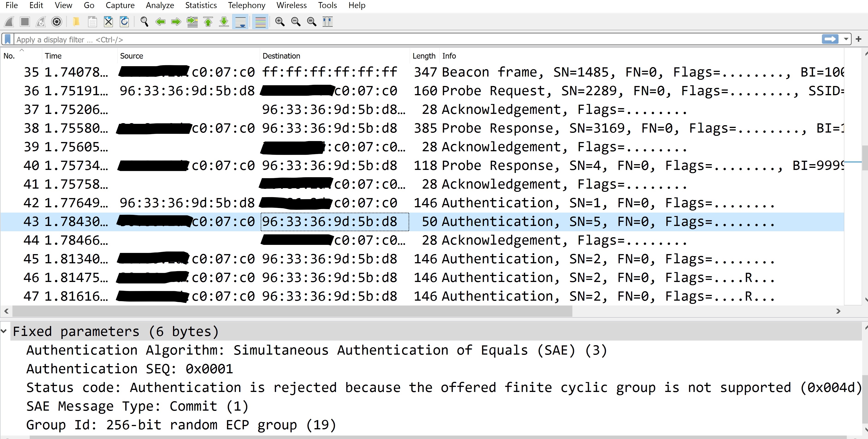Click the find packet magnifier icon

[x=144, y=22]
